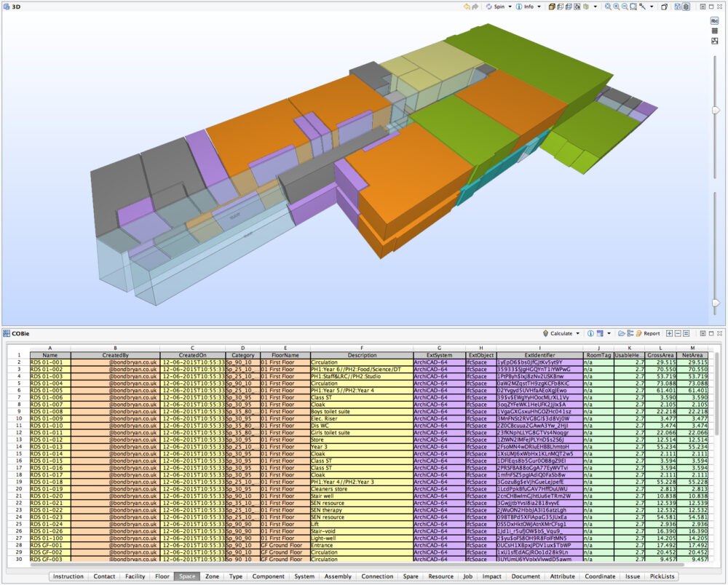Click the COBie table horizontal scrollbar
Screen dimensions: 728x585
click(357, 565)
